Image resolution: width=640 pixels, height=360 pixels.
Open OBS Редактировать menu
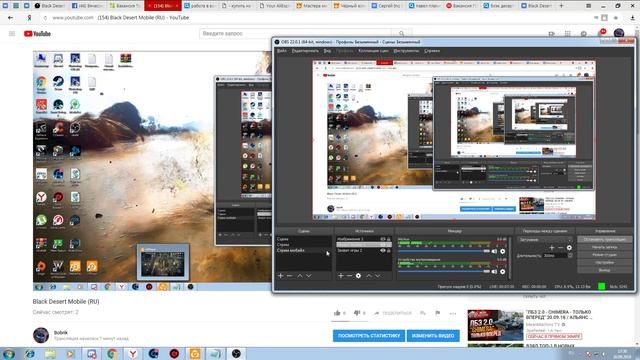305,51
